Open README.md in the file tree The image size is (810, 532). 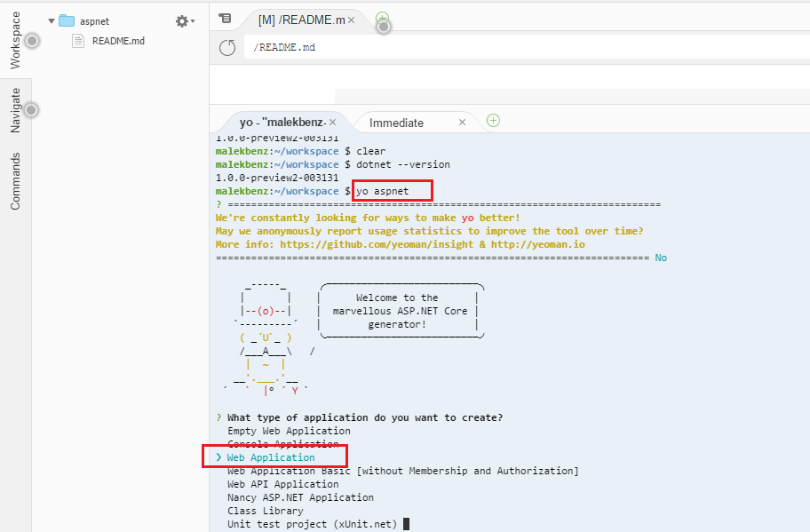[x=118, y=41]
